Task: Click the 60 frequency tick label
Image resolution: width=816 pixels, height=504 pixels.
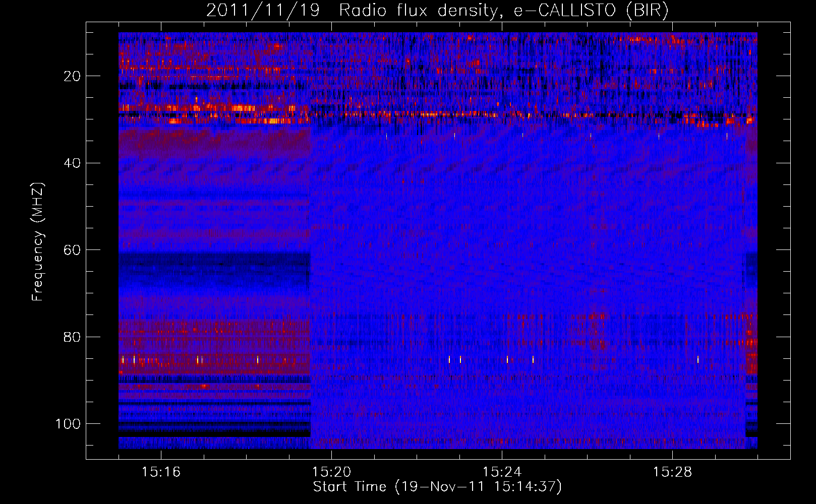Action: [x=73, y=250]
